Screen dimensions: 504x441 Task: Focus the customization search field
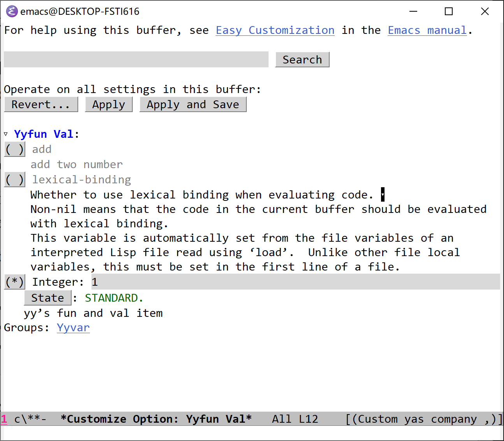[136, 60]
